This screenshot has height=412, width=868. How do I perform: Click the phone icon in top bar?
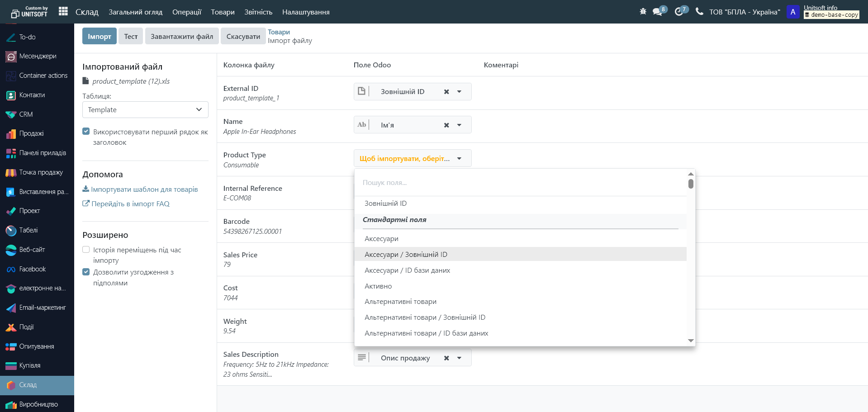(699, 12)
